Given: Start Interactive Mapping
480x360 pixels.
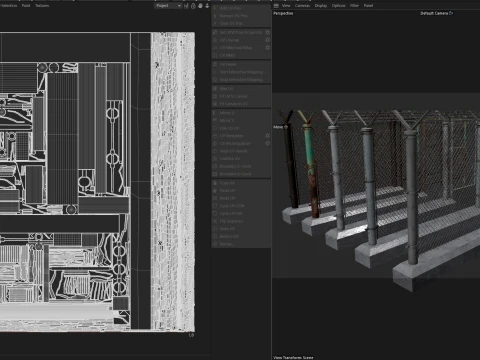Looking at the screenshot, I should tap(241, 72).
